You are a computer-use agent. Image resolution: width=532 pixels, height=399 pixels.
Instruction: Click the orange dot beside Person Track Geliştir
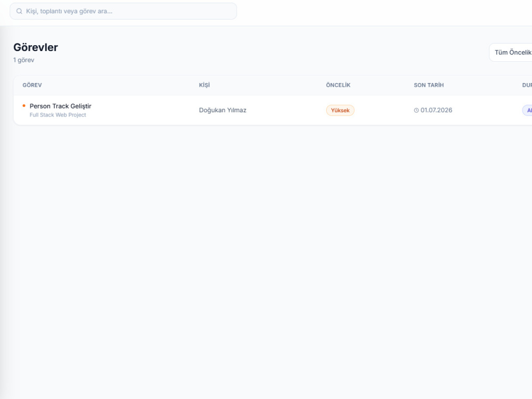tap(24, 106)
